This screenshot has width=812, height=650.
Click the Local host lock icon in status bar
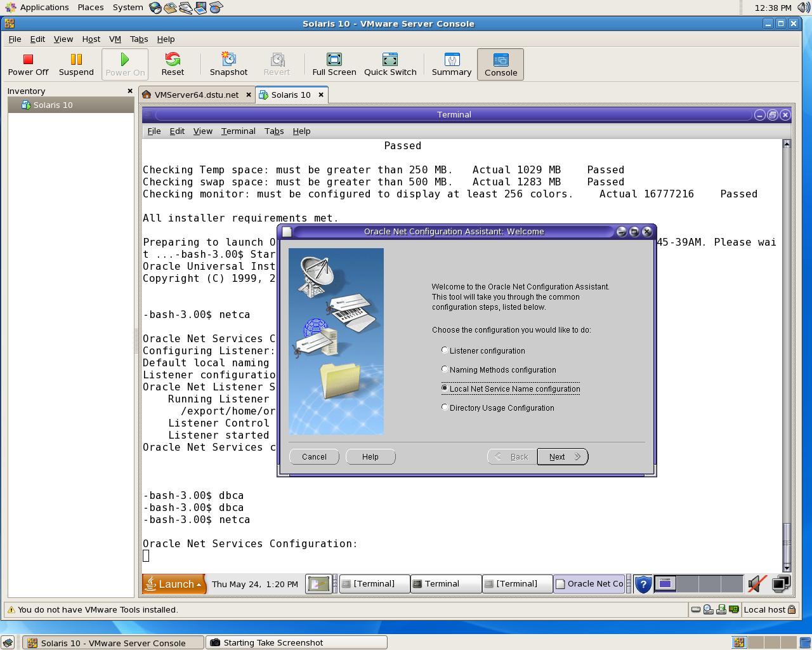[x=792, y=609]
